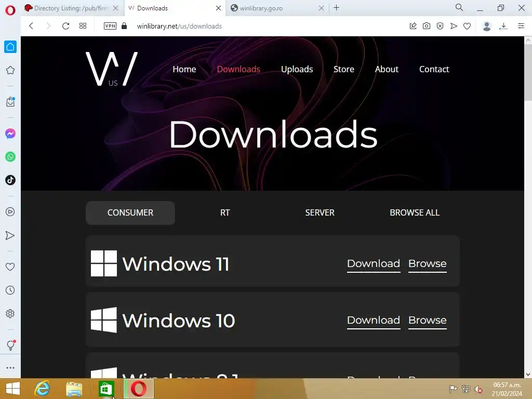
Task: Select the CONSUMER category tab
Action: click(130, 212)
